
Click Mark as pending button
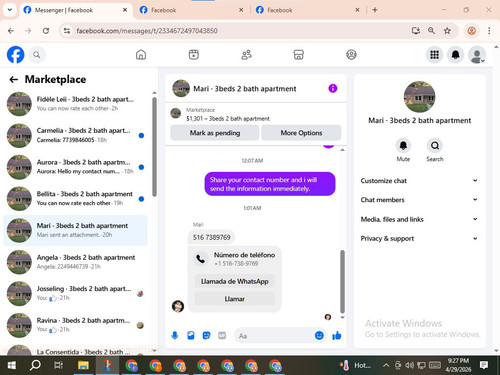(x=215, y=133)
